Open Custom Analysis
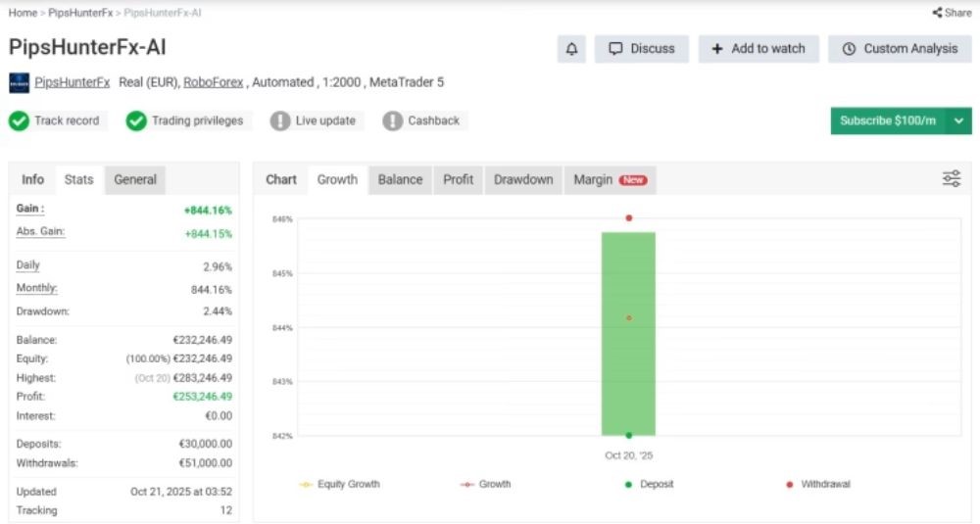980x524 pixels. [x=900, y=49]
